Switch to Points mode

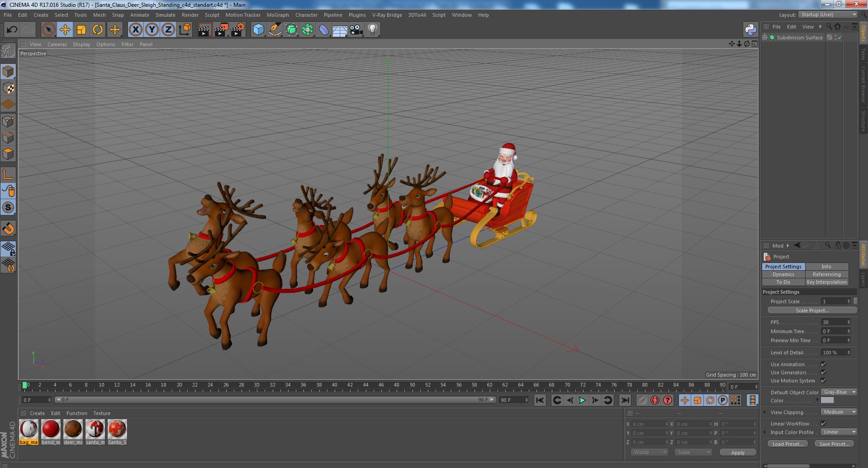(x=8, y=121)
